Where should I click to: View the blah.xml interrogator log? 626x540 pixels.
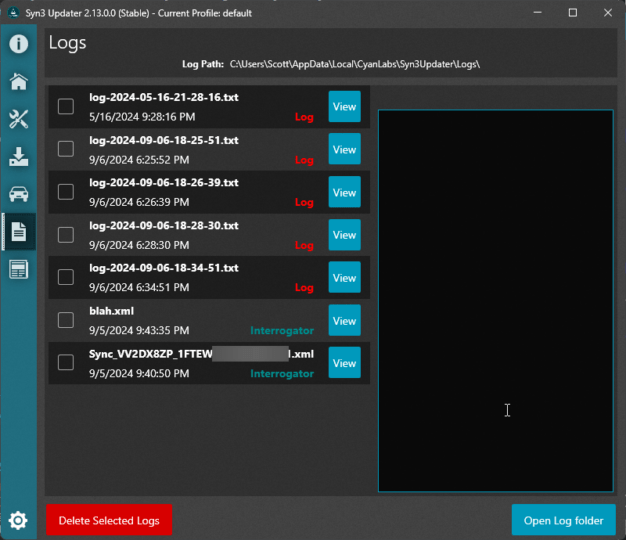coord(345,320)
